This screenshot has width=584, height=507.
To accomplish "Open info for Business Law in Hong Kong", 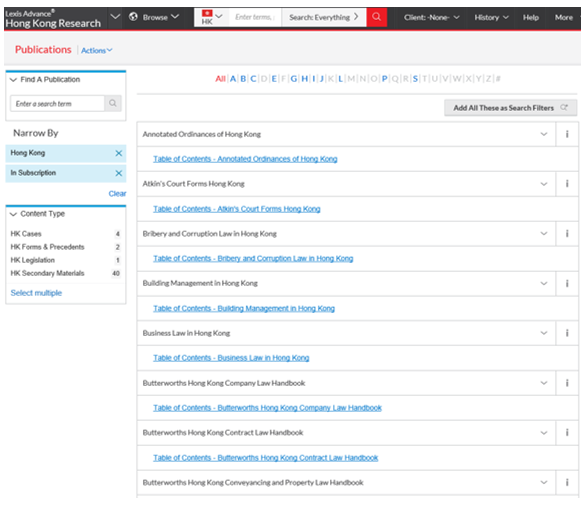I will [x=567, y=333].
